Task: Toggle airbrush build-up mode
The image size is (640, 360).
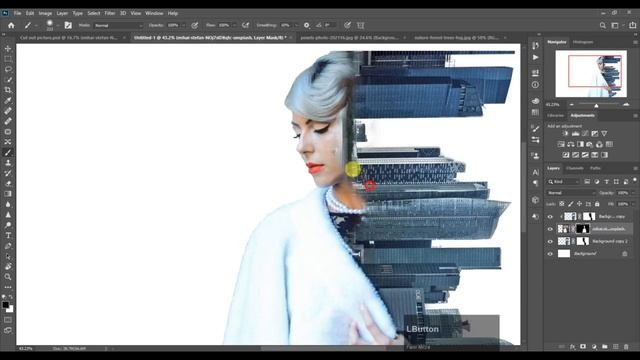Action: pos(245,25)
